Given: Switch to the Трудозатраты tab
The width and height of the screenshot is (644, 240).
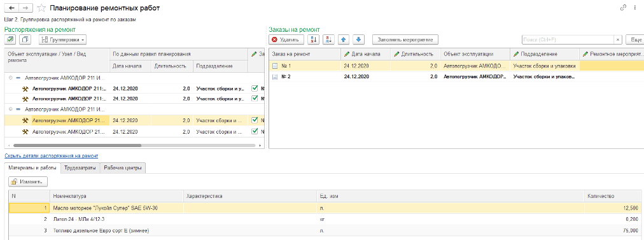Looking at the screenshot, I should 80,167.
